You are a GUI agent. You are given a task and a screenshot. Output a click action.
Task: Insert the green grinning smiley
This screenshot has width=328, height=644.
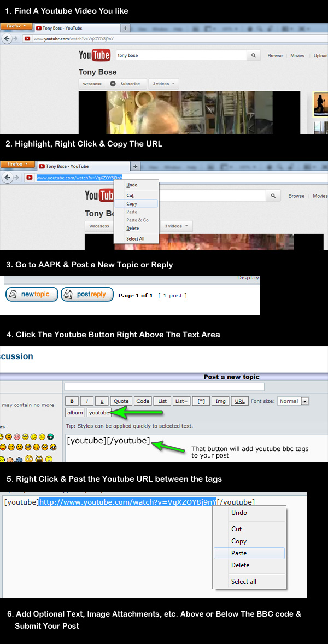[50, 436]
